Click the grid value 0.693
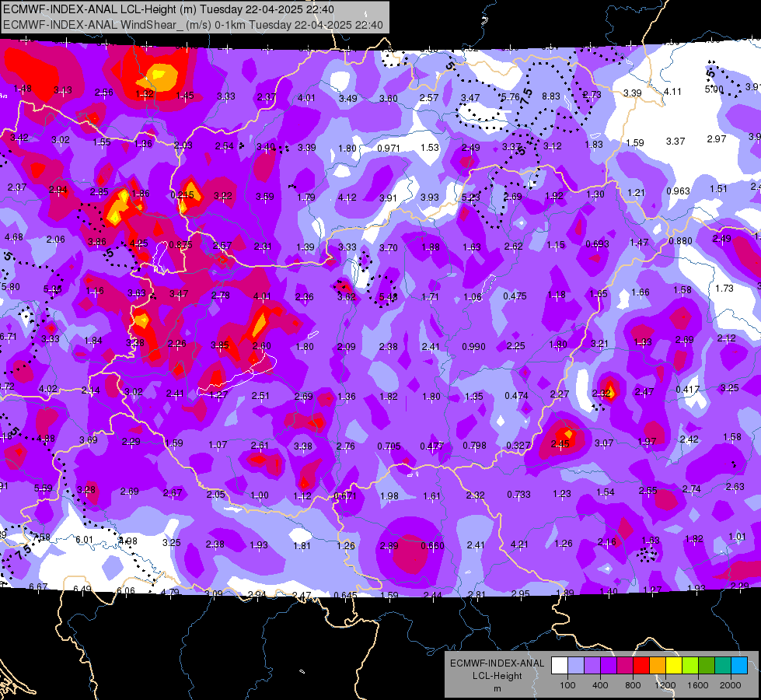Viewport: 761px width, 700px height. pyautogui.click(x=598, y=244)
